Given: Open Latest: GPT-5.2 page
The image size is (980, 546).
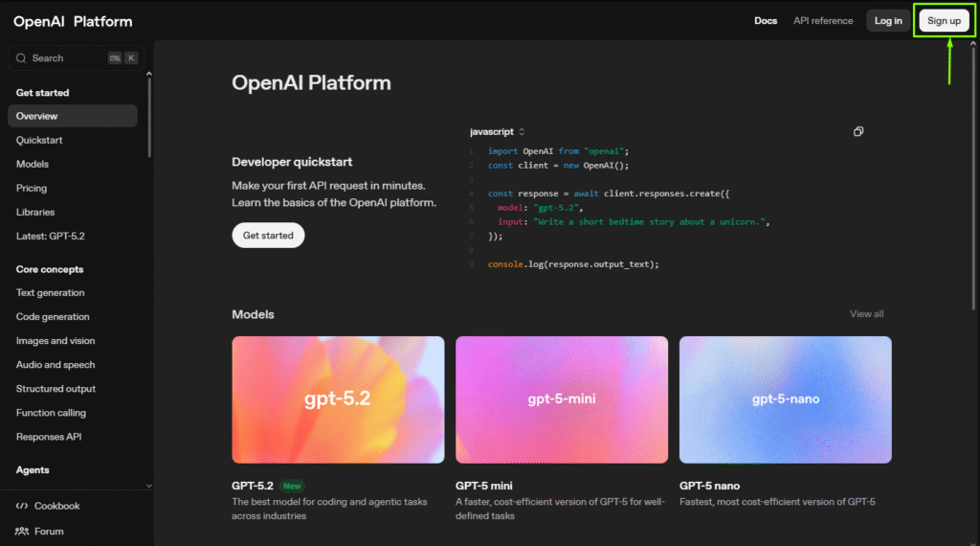Looking at the screenshot, I should [x=51, y=237].
